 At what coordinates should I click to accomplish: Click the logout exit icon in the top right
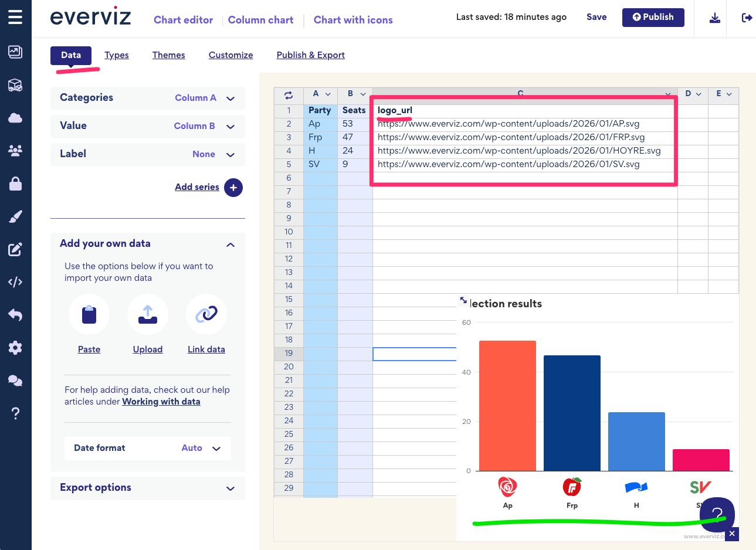click(x=747, y=18)
